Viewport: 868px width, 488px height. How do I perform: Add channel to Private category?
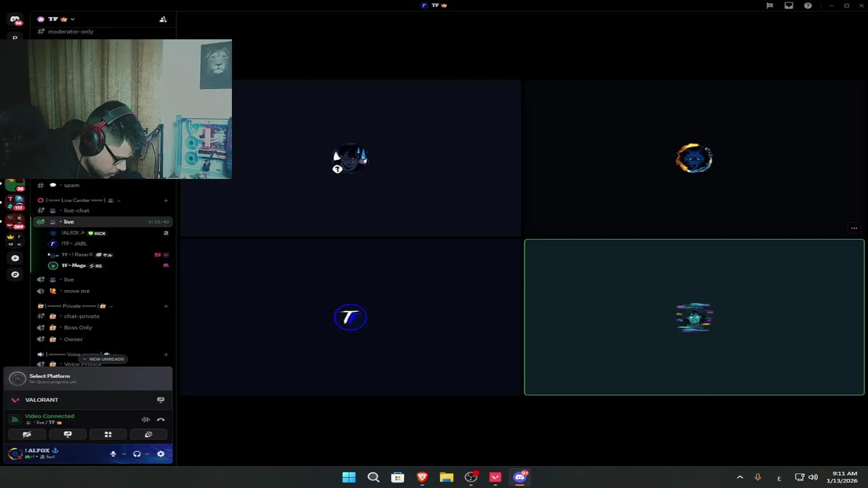point(165,306)
